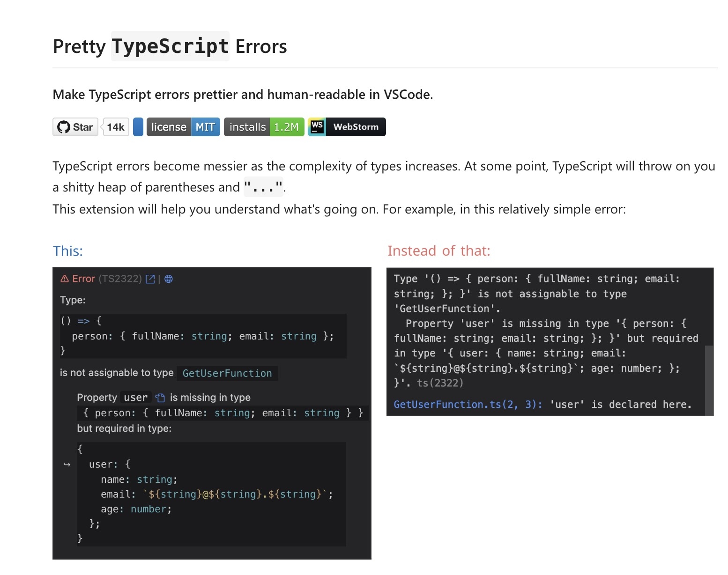728x575 pixels.
Task: Click the warning triangle icon next to Error
Action: [65, 279]
